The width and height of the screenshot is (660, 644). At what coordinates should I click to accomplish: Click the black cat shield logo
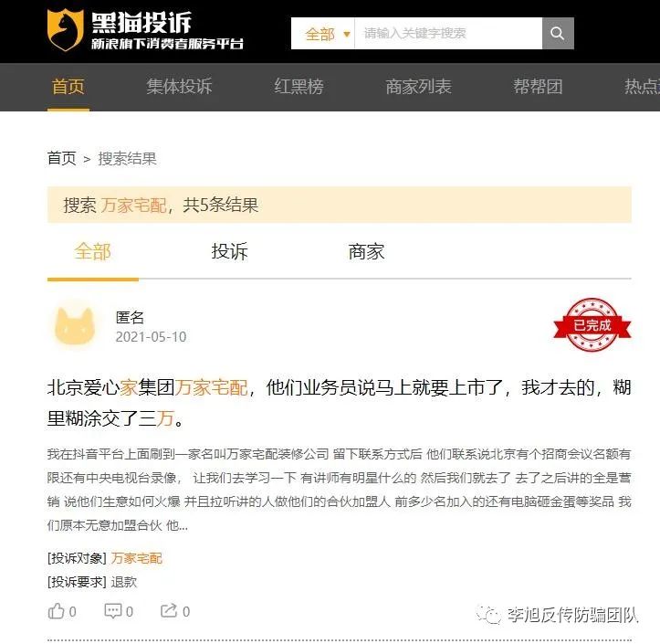click(65, 30)
